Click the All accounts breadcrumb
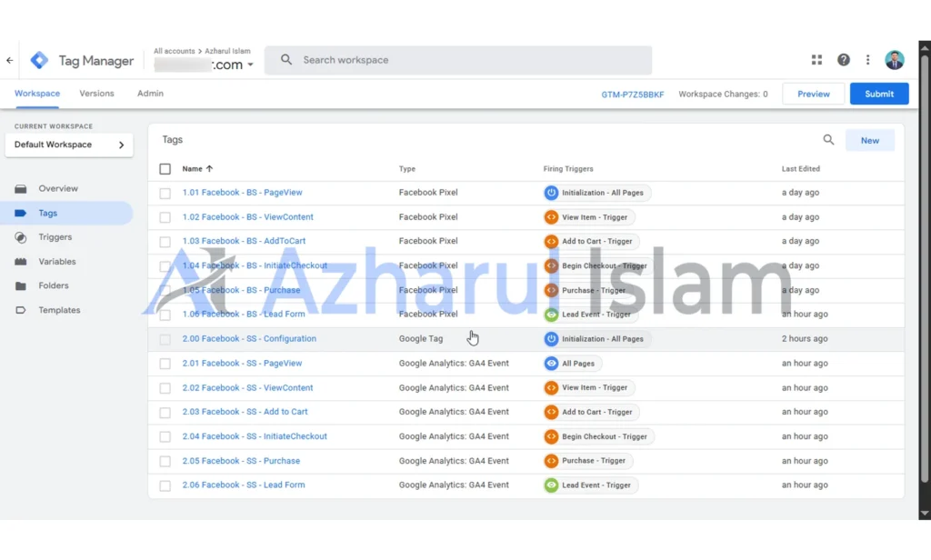 click(174, 51)
